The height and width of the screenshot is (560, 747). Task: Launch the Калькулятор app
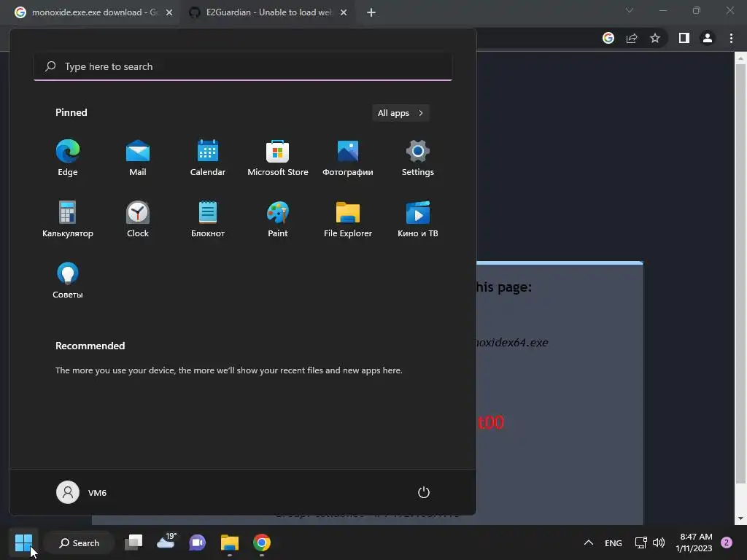tap(68, 219)
